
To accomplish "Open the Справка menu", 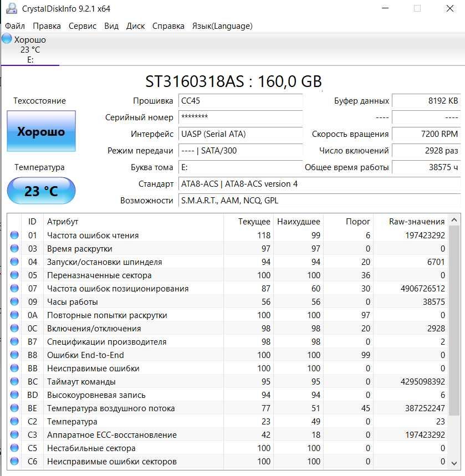I will click(x=168, y=26).
